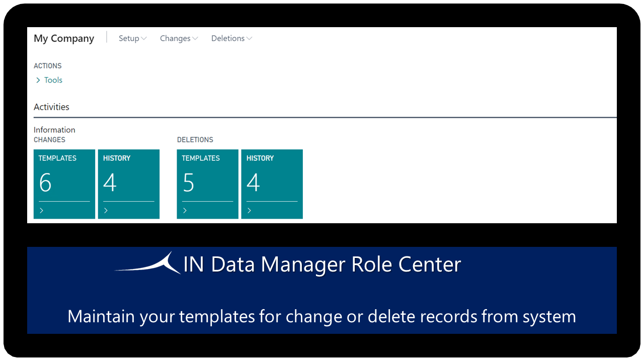Click the arrow icon in Changes Templates tile
Screen dimensions: 644x362
coord(41,211)
